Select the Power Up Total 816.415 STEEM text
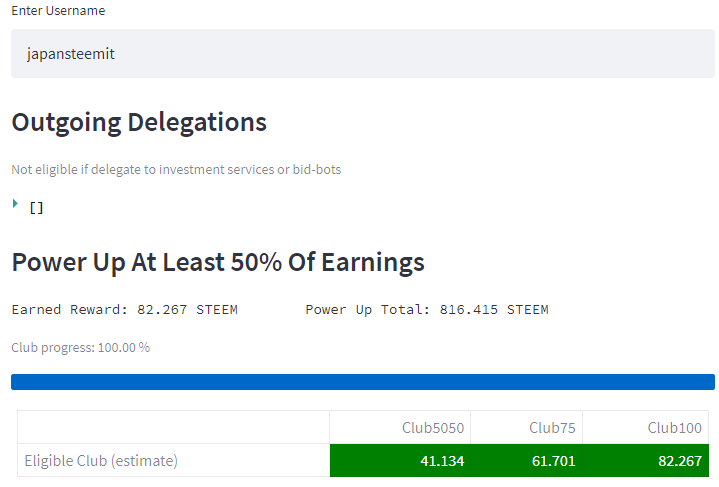This screenshot has width=719, height=487. (x=427, y=310)
